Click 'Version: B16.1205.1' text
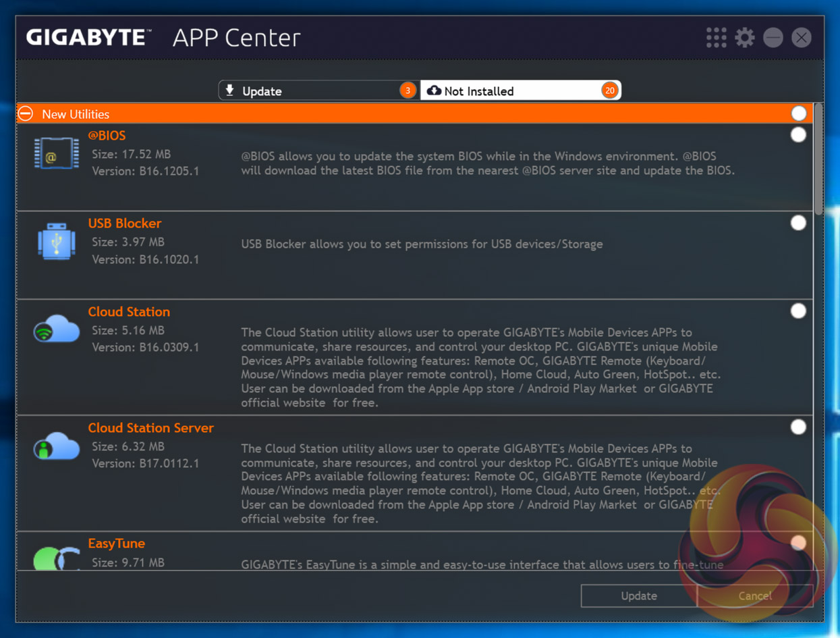Viewport: 840px width, 638px height. point(146,171)
